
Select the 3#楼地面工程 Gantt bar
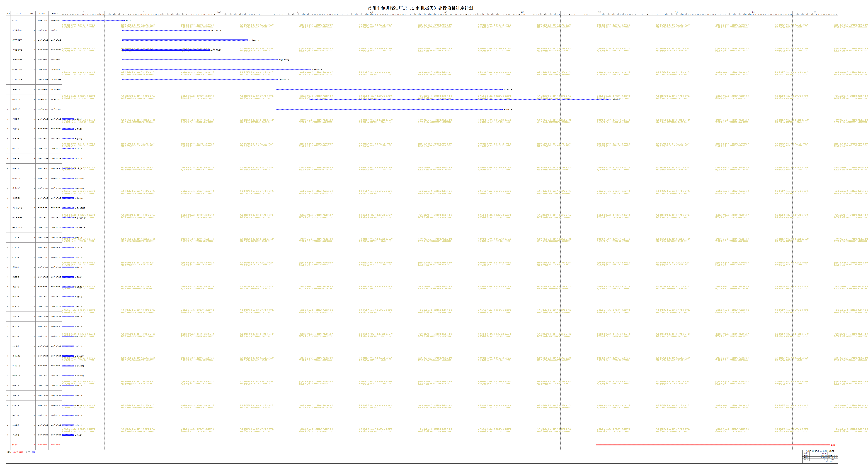click(x=68, y=198)
